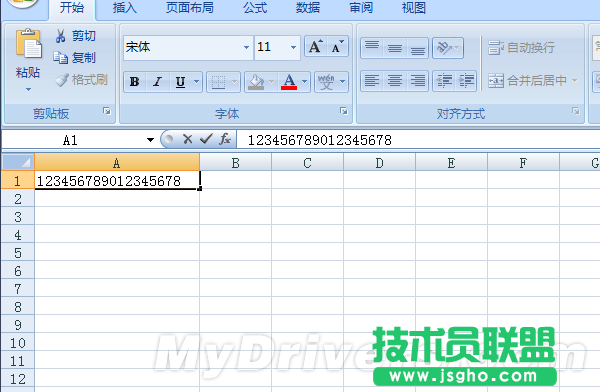Open fill color dropdown arrow
The width and height of the screenshot is (600, 392).
[x=271, y=82]
